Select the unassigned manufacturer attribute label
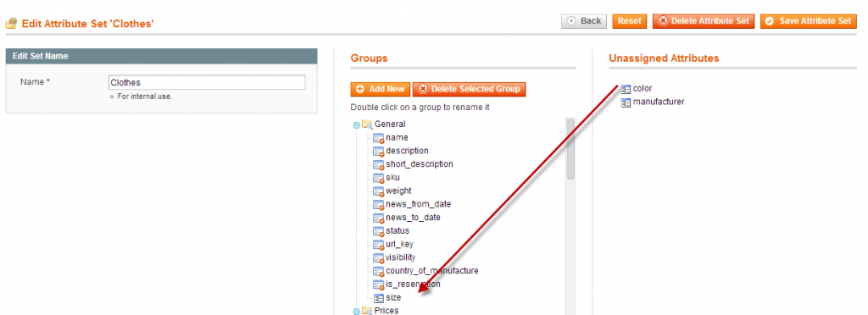 [x=659, y=102]
